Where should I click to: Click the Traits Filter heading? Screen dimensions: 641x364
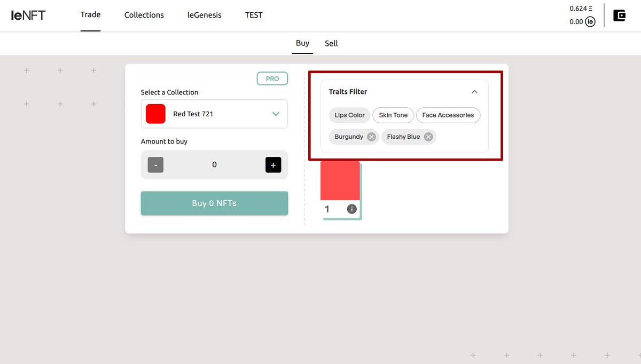[348, 92]
